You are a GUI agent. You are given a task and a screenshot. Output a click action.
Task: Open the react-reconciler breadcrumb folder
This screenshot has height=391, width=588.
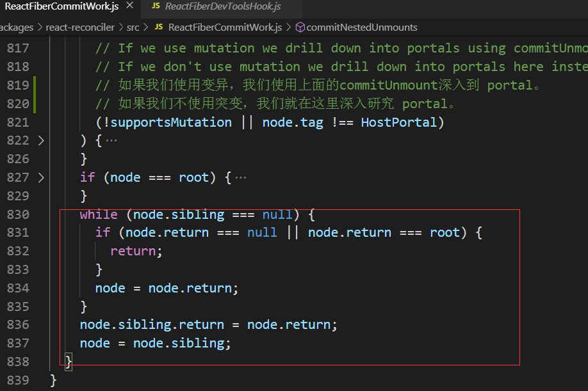click(x=80, y=28)
